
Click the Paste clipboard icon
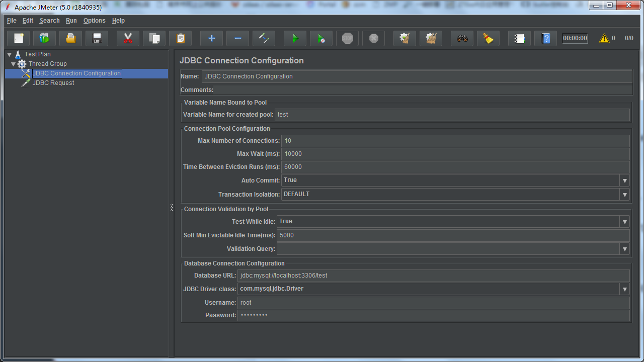coord(181,38)
